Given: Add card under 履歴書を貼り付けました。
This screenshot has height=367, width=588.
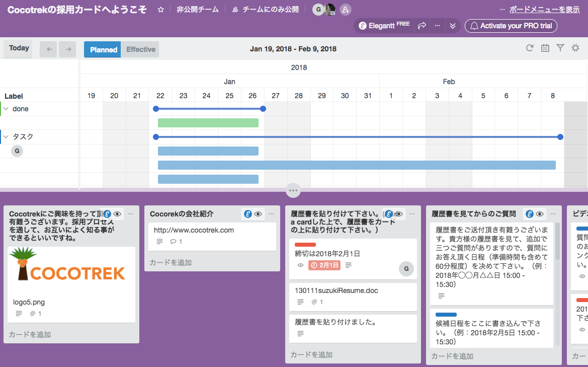Looking at the screenshot, I should pyautogui.click(x=311, y=354).
